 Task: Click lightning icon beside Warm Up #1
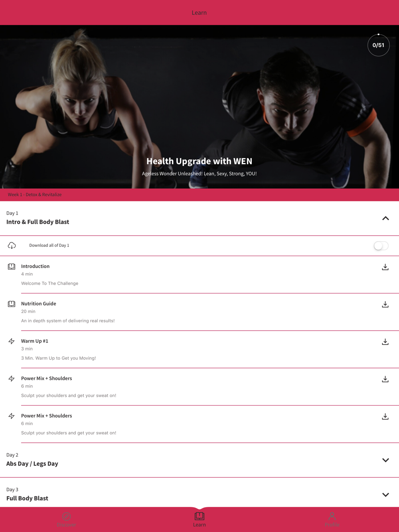[x=12, y=341]
